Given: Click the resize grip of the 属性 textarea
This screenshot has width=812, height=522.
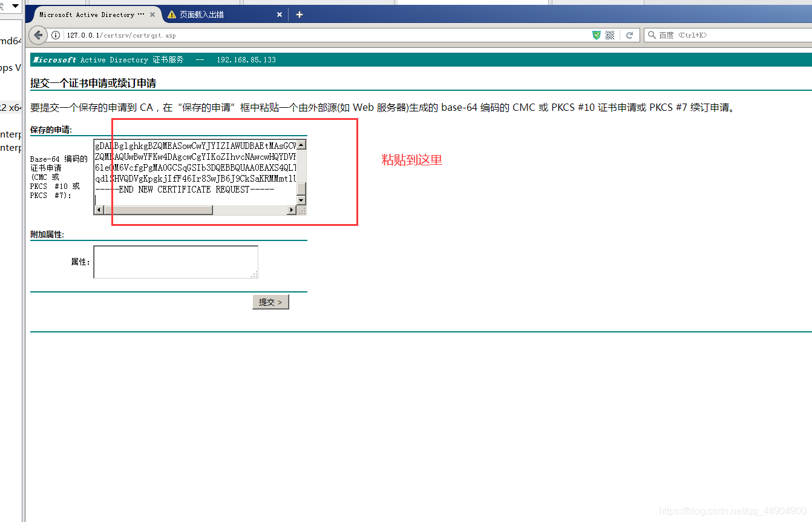Looking at the screenshot, I should [254, 274].
